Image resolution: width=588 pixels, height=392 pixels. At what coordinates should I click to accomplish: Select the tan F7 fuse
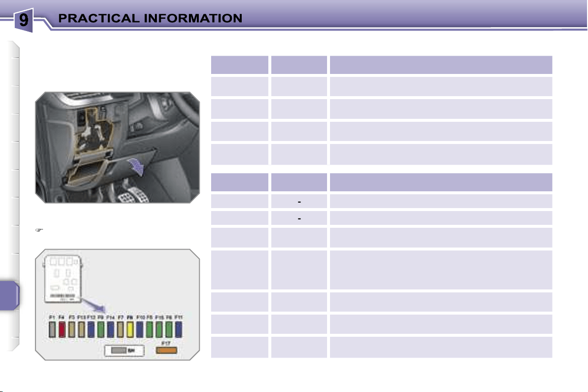pyautogui.click(x=120, y=329)
